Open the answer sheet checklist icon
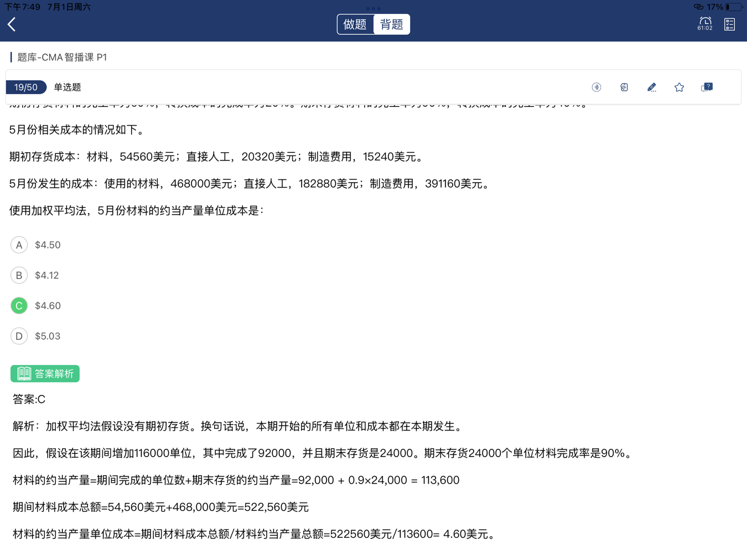747x560 pixels. click(729, 24)
